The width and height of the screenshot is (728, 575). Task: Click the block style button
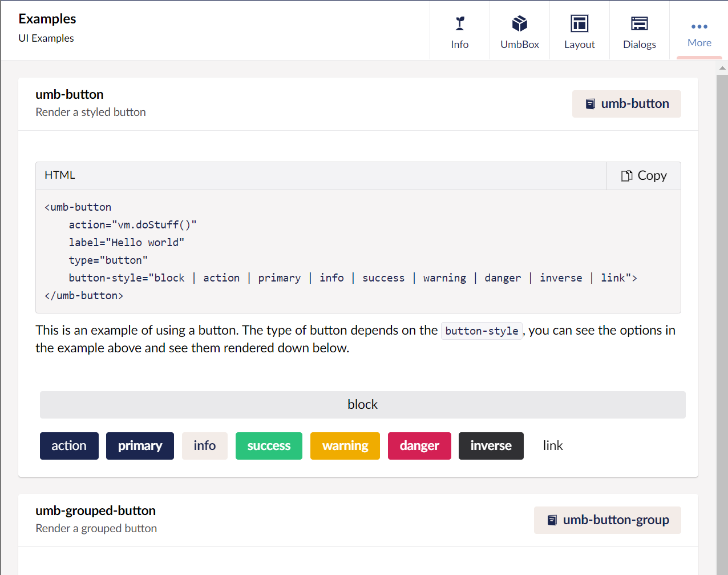pyautogui.click(x=363, y=405)
